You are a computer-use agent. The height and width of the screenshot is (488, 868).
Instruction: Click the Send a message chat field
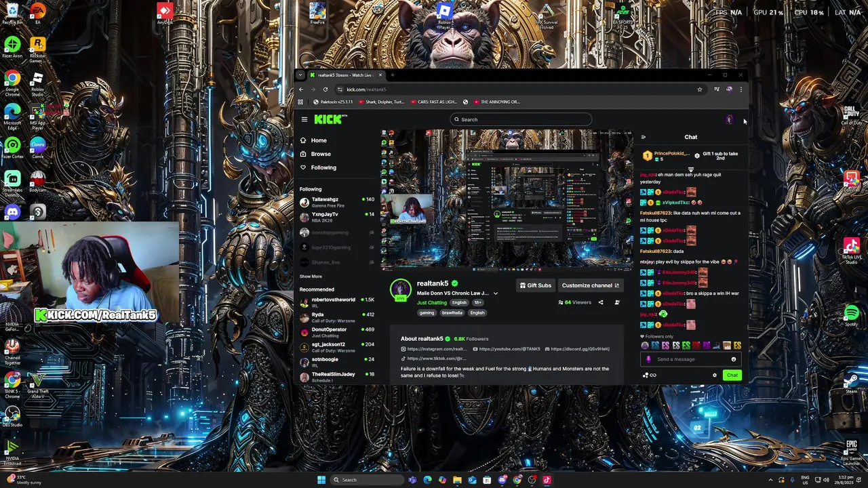pos(690,359)
